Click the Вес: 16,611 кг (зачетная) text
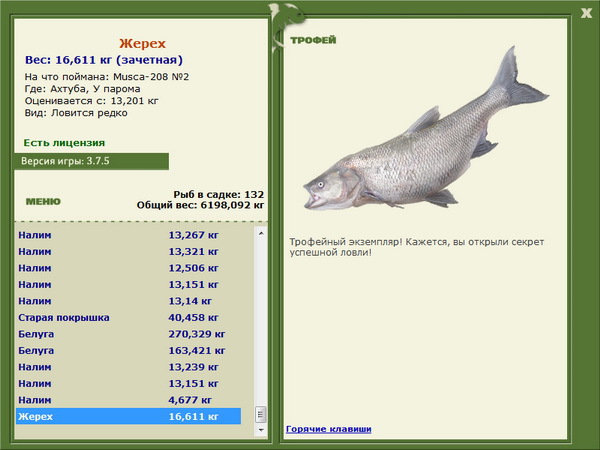 (104, 60)
